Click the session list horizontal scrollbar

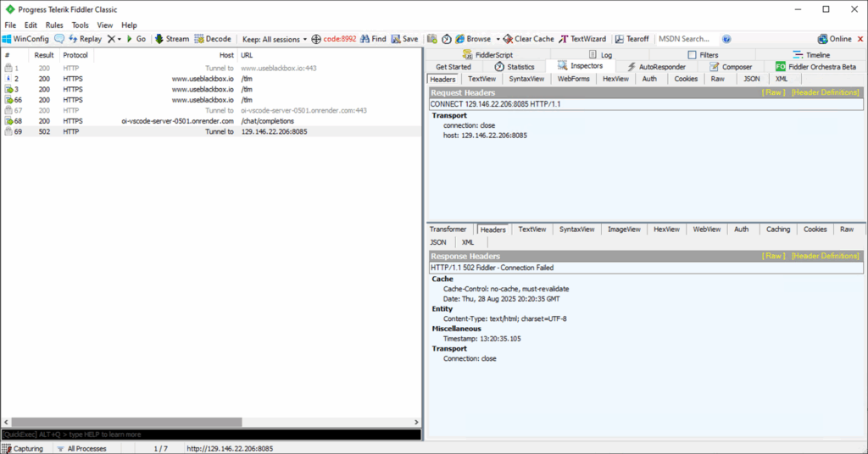(127, 422)
